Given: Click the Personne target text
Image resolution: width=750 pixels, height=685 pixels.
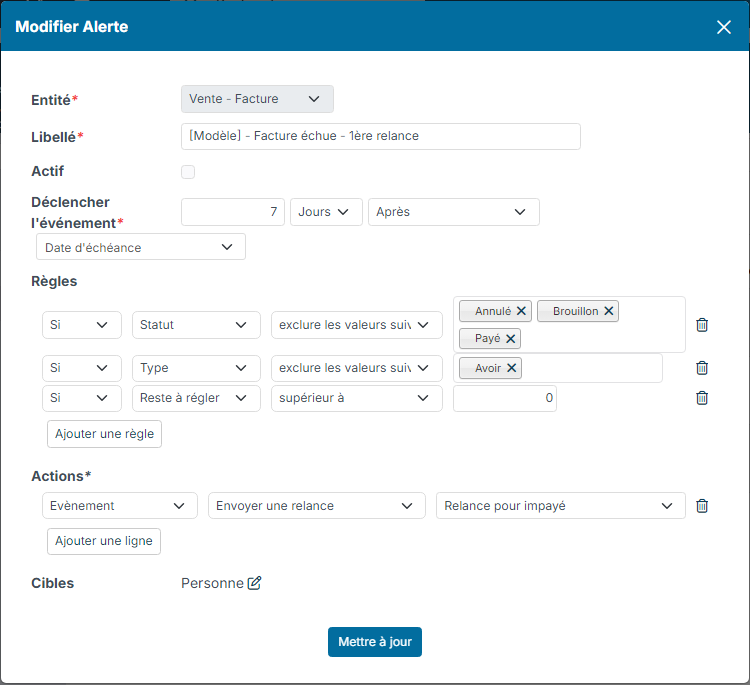Looking at the screenshot, I should point(212,583).
